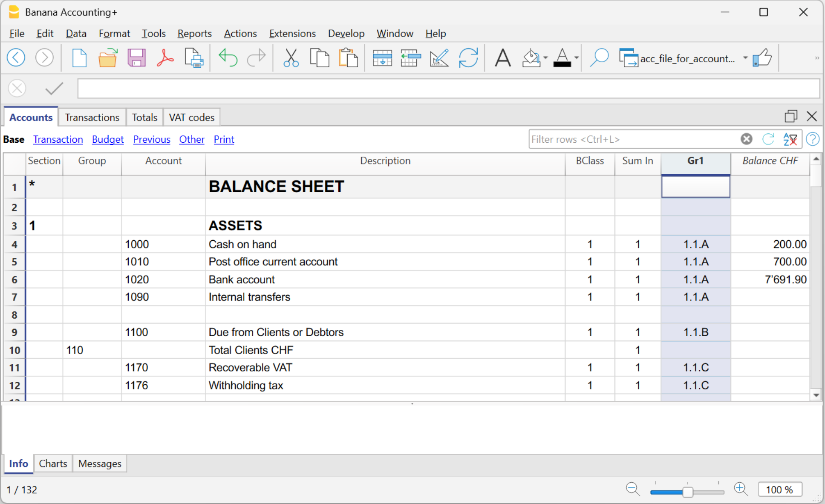Click the Add rows toolbar icon
Screen dimensions: 825x504
(x=382, y=58)
